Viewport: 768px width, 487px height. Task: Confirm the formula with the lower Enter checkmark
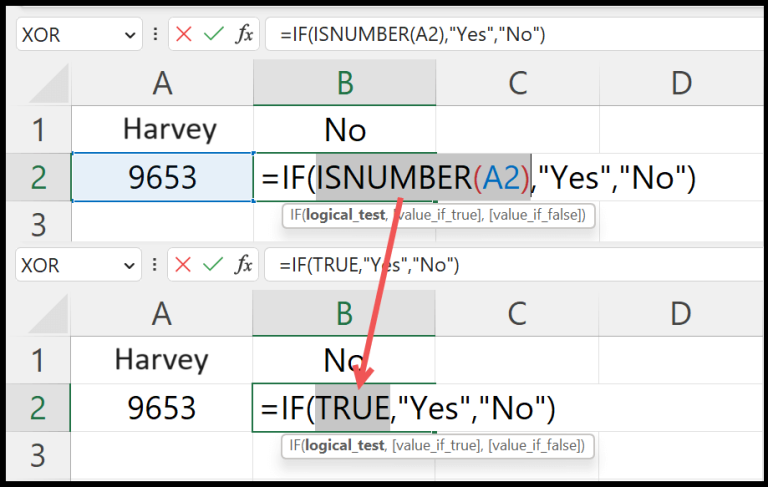click(x=212, y=265)
